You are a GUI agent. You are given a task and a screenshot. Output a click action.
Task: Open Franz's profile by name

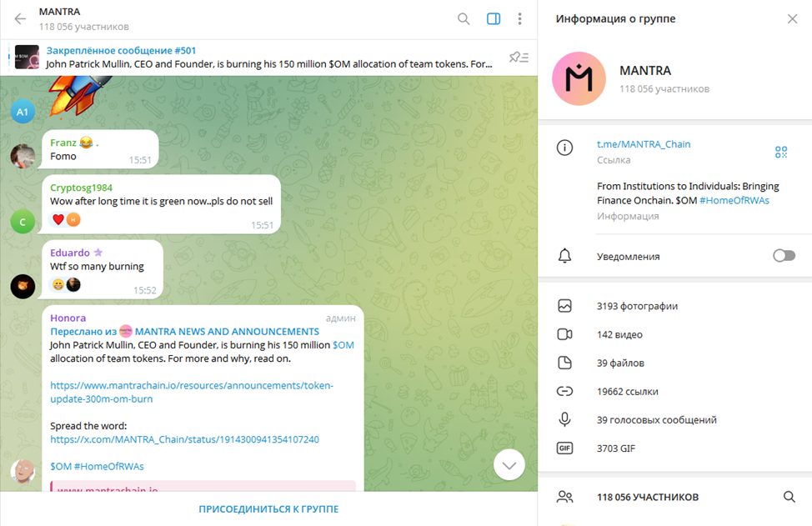point(63,143)
